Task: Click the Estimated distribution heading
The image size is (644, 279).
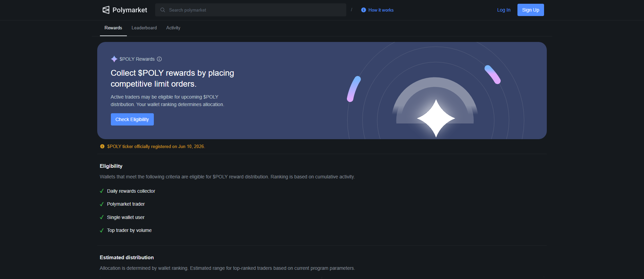Action: coord(127,258)
